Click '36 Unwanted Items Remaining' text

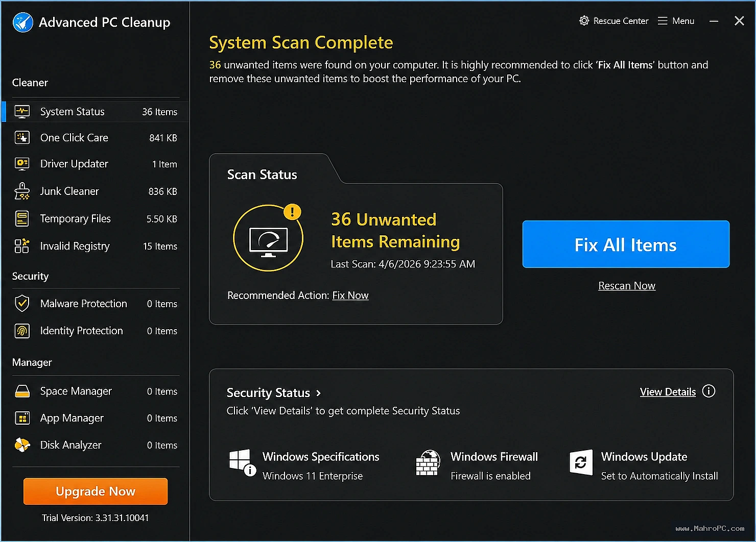[395, 231]
